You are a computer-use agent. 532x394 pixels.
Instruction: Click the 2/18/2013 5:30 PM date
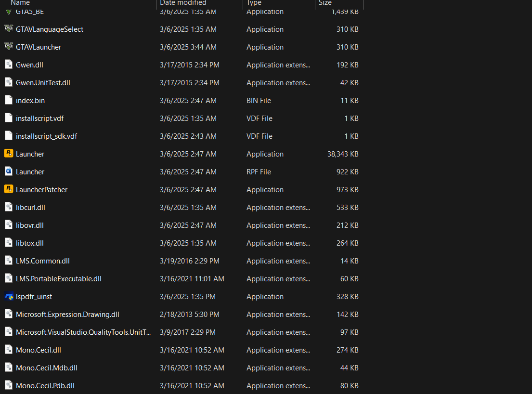190,314
